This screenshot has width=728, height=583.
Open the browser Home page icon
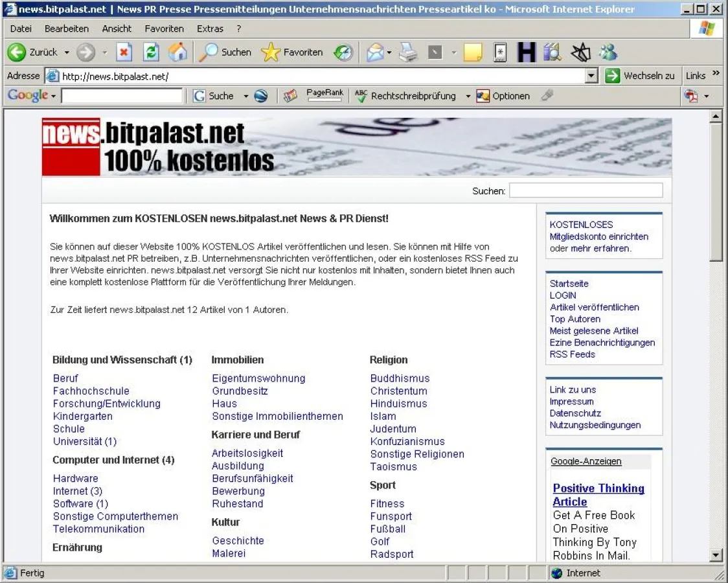pyautogui.click(x=176, y=52)
